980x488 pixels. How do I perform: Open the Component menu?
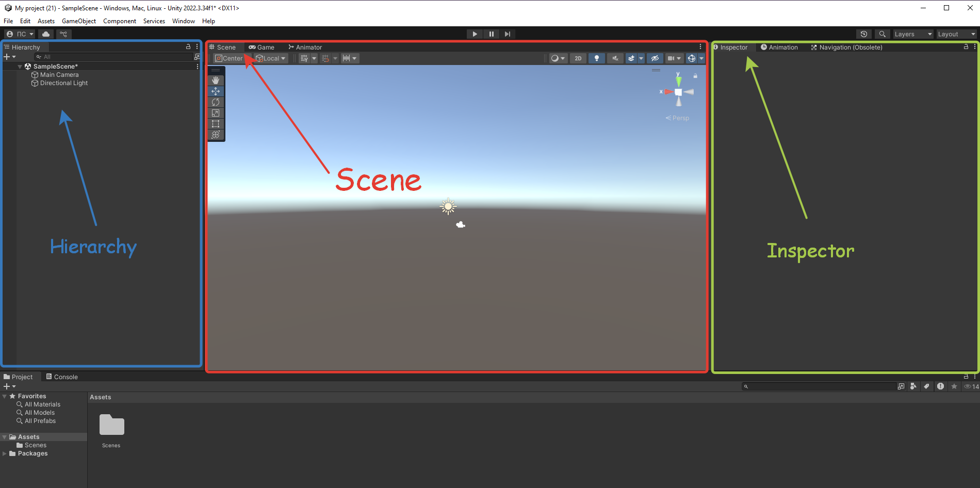coord(120,21)
